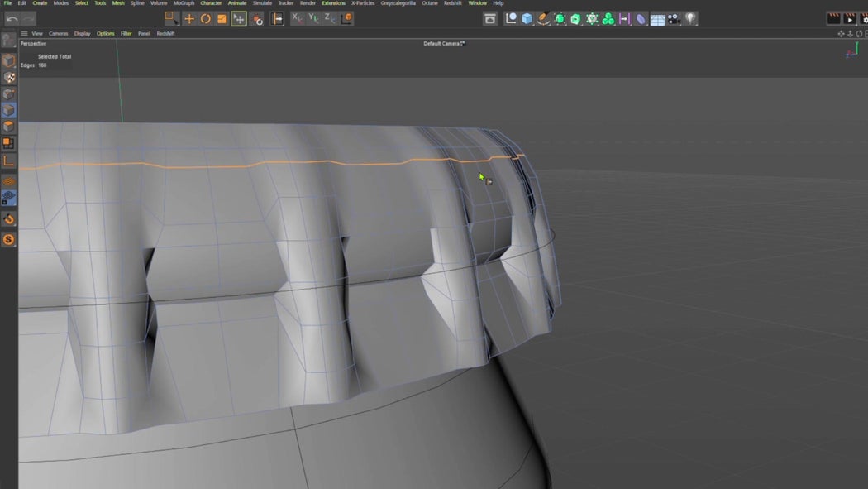Toggle the X-axis lock
Image resolution: width=868 pixels, height=489 pixels.
[296, 18]
